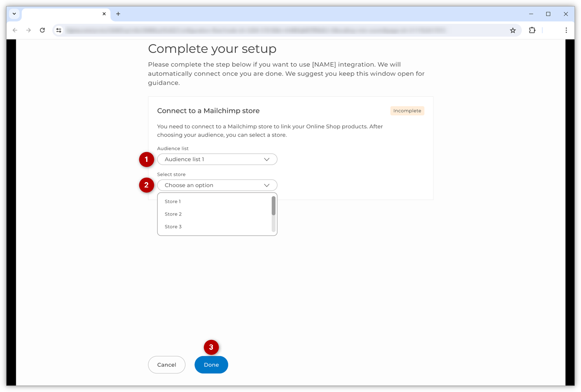Bookmark this page with the star icon
The height and width of the screenshot is (392, 581).
(513, 30)
